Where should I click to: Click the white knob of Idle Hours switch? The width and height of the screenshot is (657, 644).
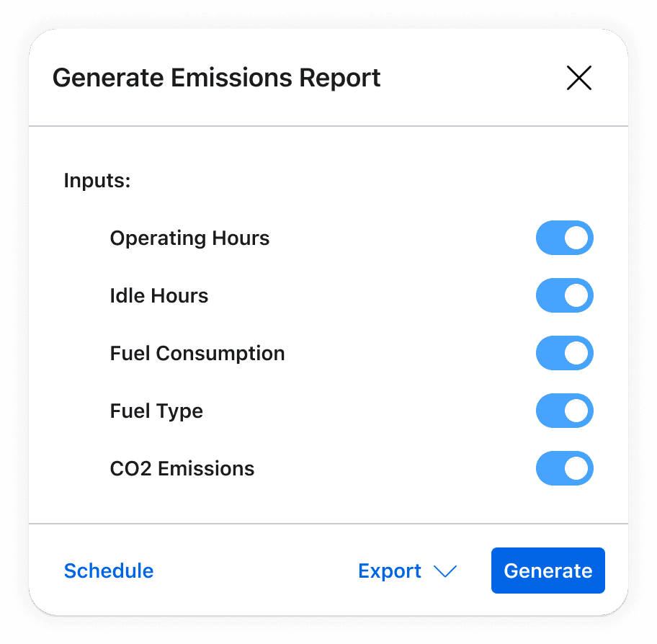(576, 295)
